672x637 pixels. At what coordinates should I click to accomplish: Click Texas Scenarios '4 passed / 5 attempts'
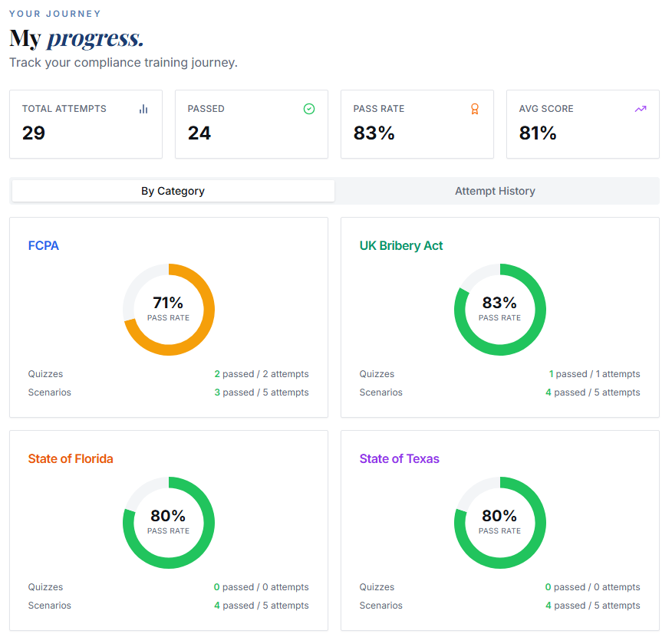[x=593, y=606]
